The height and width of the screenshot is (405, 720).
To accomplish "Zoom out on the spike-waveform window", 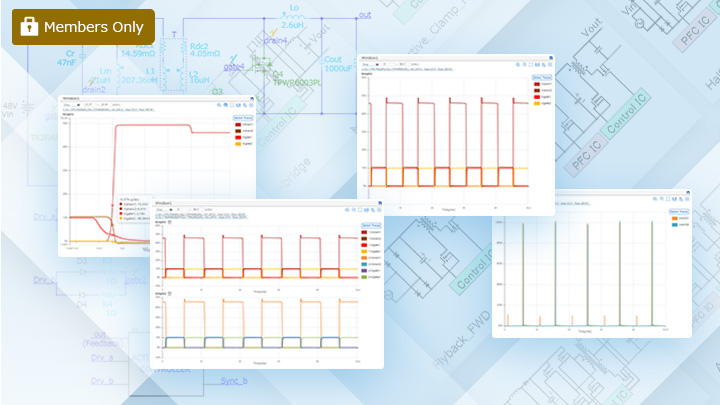I will (662, 199).
